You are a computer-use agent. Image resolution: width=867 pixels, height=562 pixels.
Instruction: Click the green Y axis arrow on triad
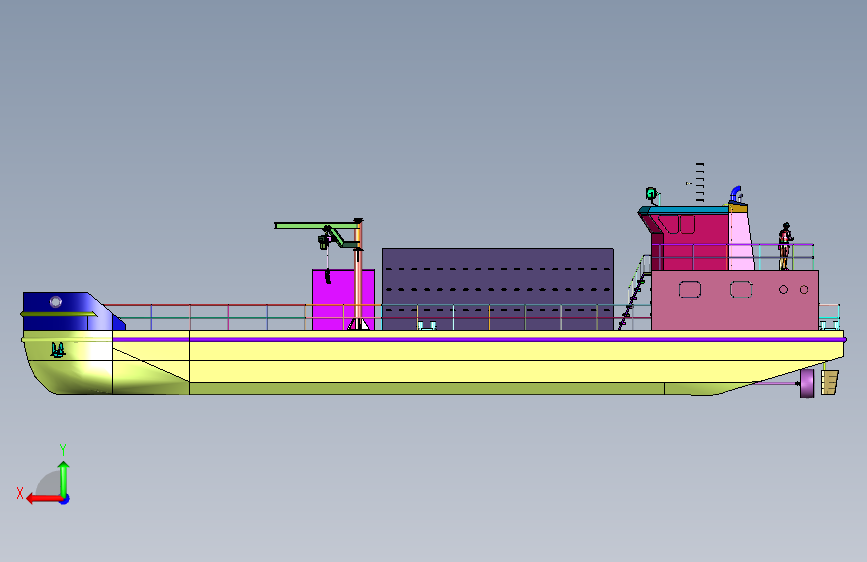[64, 479]
